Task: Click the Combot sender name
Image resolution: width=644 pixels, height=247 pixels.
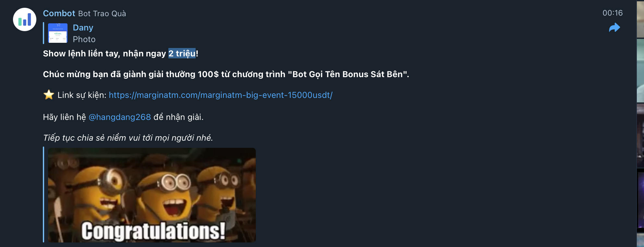Action: tap(59, 13)
